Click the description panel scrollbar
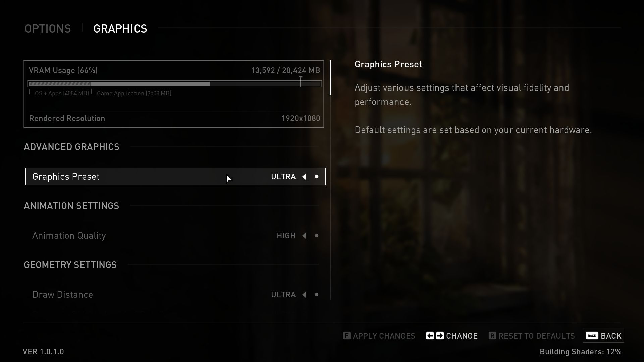 pos(330,78)
